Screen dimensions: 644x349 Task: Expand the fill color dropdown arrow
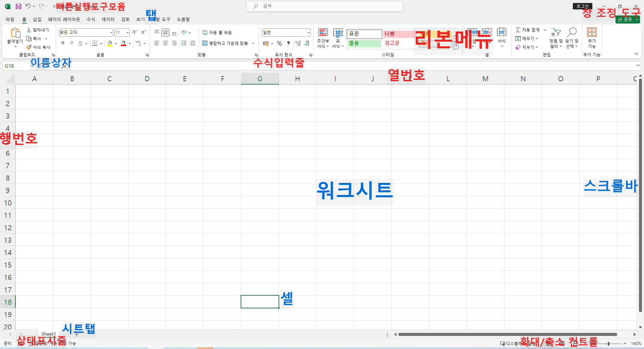click(x=116, y=43)
